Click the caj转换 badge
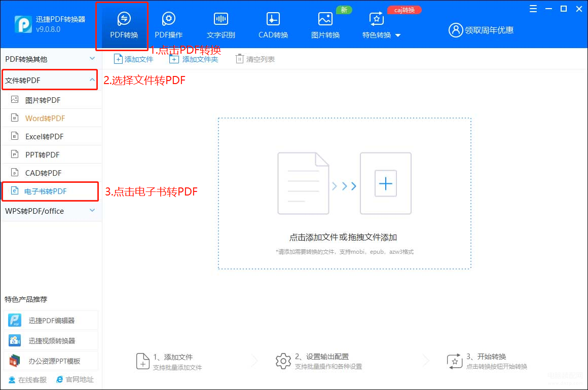Screen dimensions: 588x390 tap(405, 10)
